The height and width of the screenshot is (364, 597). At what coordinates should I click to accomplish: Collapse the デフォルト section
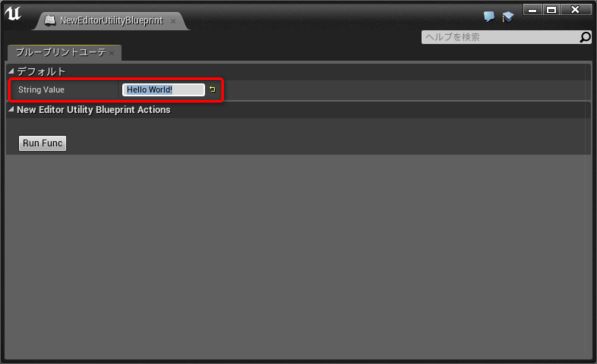(11, 71)
